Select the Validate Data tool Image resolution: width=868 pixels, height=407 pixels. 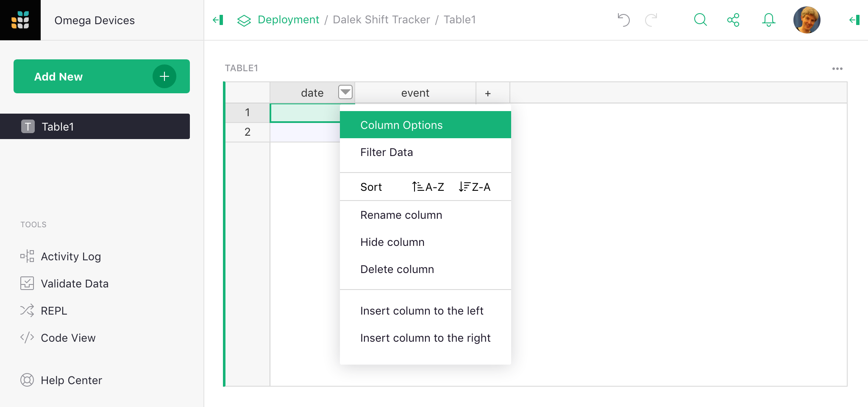click(x=74, y=283)
